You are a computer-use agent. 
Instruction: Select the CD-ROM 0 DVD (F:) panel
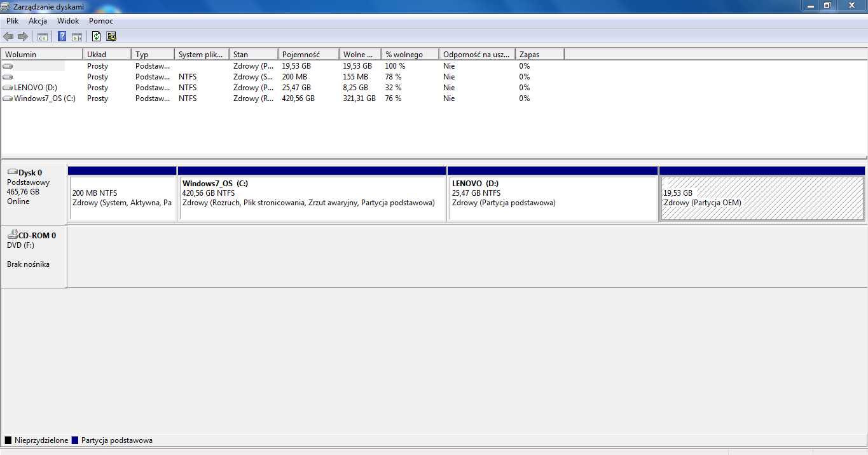[x=34, y=257]
